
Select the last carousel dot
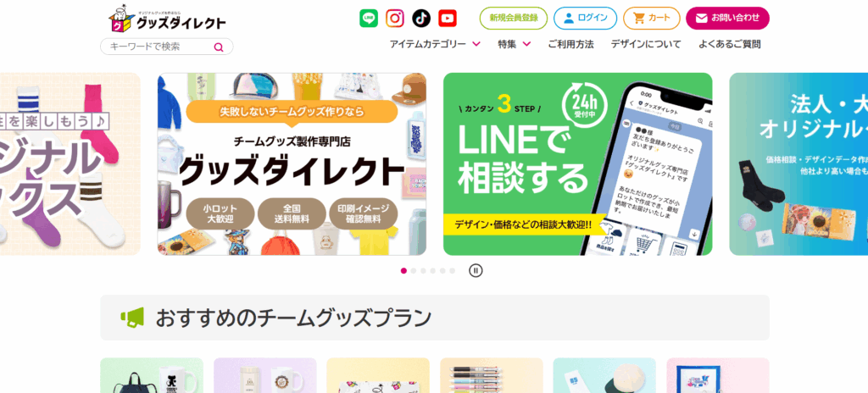453,271
